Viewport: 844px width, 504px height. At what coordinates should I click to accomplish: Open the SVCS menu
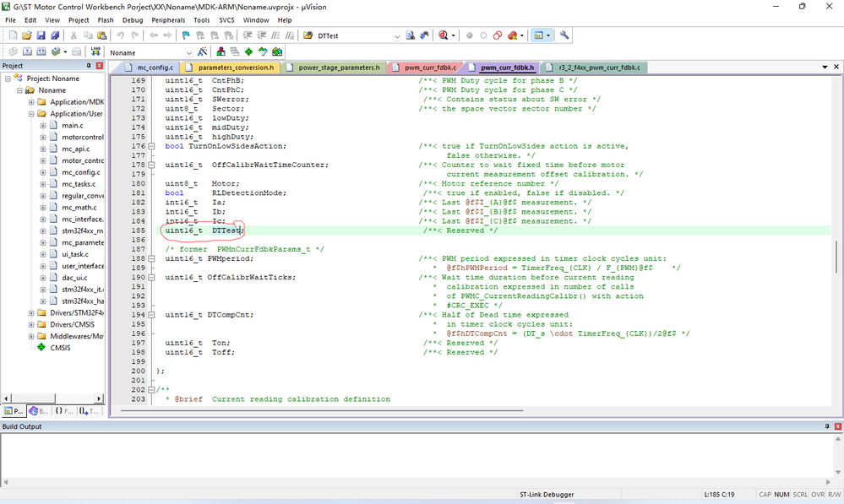(x=226, y=20)
